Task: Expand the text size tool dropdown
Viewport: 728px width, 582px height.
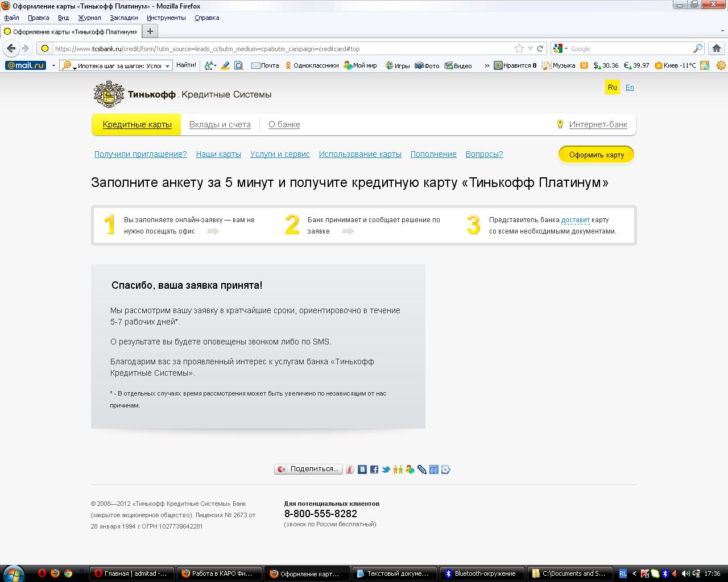Action: (x=214, y=66)
